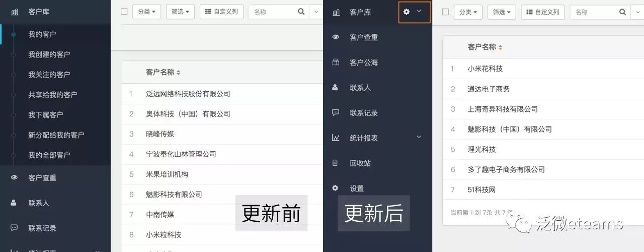Expand the chevron beside the after-update search box
The image size is (644, 252).
(x=637, y=12)
